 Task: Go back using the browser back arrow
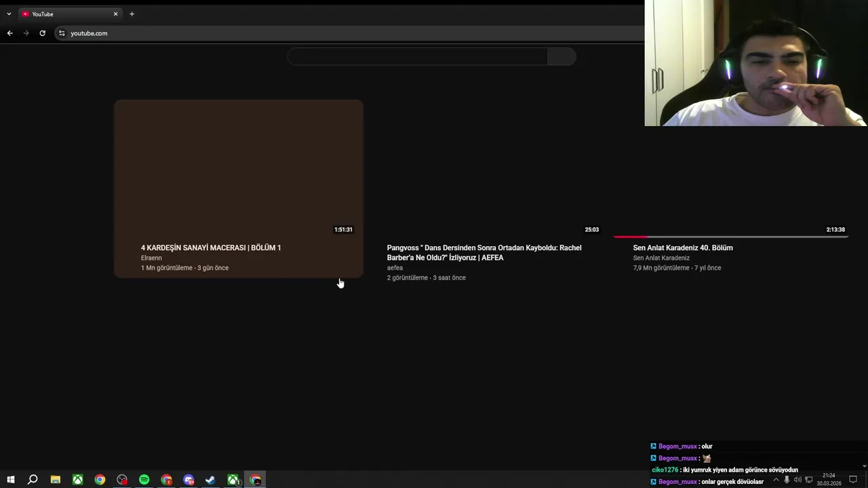click(9, 33)
